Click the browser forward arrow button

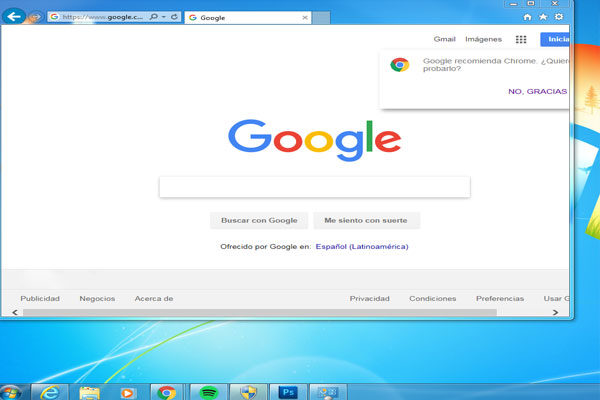(x=36, y=17)
